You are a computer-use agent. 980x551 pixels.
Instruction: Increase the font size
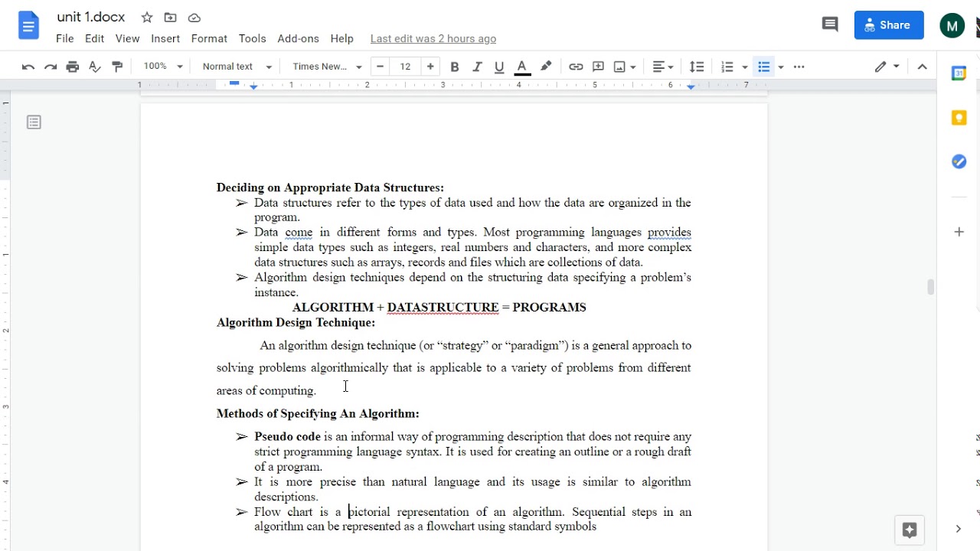[x=430, y=67]
